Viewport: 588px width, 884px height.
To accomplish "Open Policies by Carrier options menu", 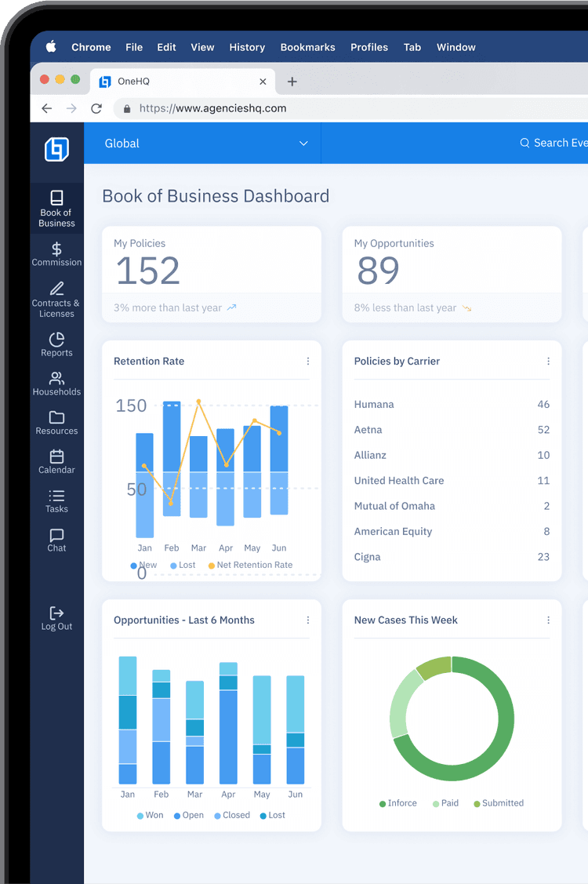I will [548, 362].
